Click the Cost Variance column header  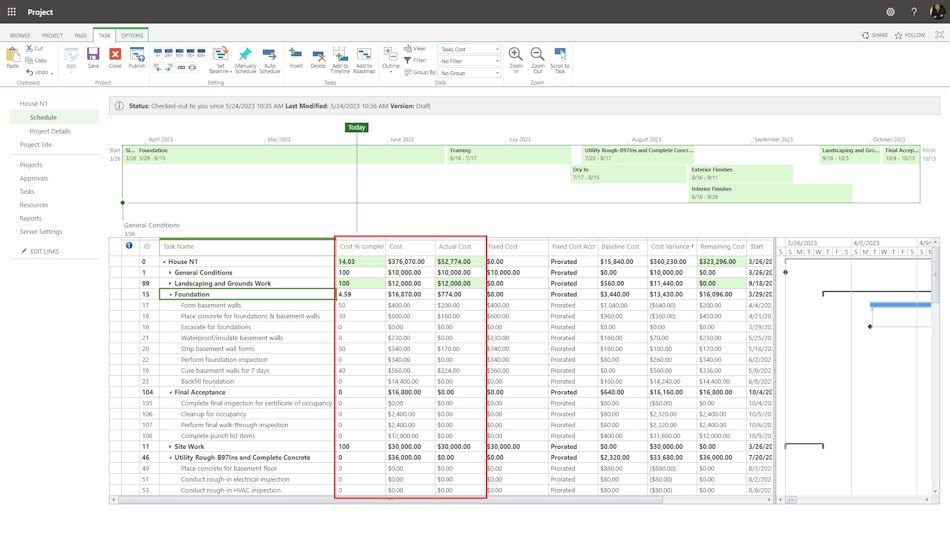(672, 247)
